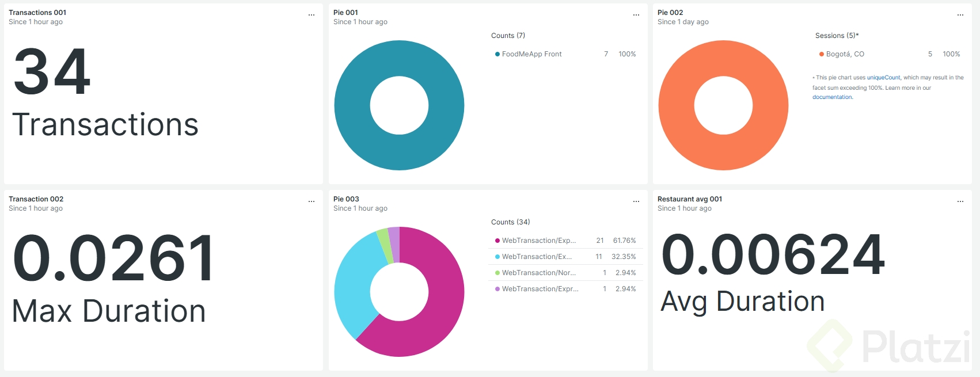Open the documentation link under Pie 002
The image size is (980, 377).
coord(832,97)
